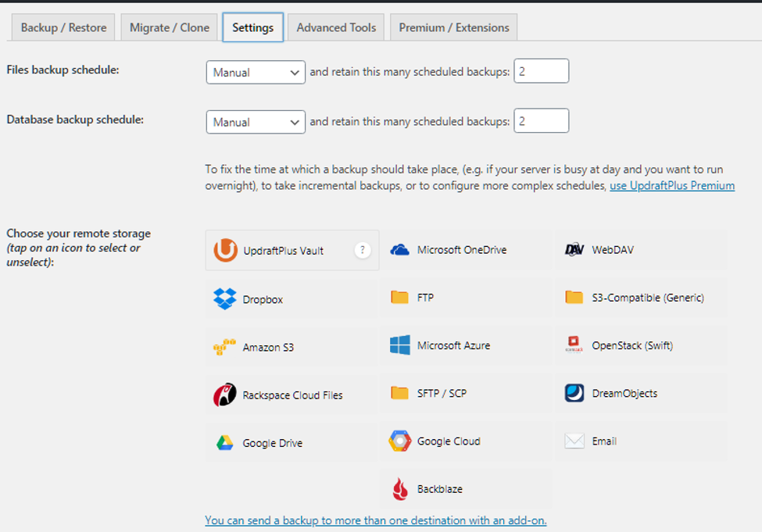The width and height of the screenshot is (762, 532).
Task: Select the Rackspace Cloud Files icon
Action: coord(225,395)
